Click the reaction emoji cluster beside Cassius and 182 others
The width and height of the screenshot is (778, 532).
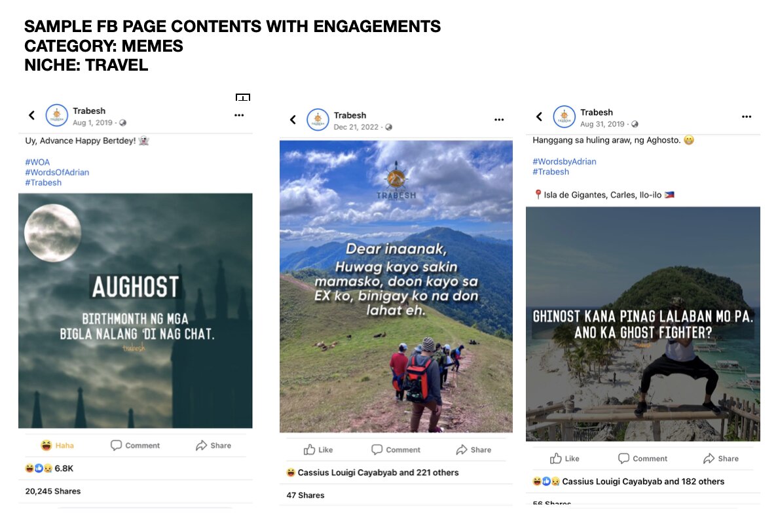pyautogui.click(x=546, y=482)
